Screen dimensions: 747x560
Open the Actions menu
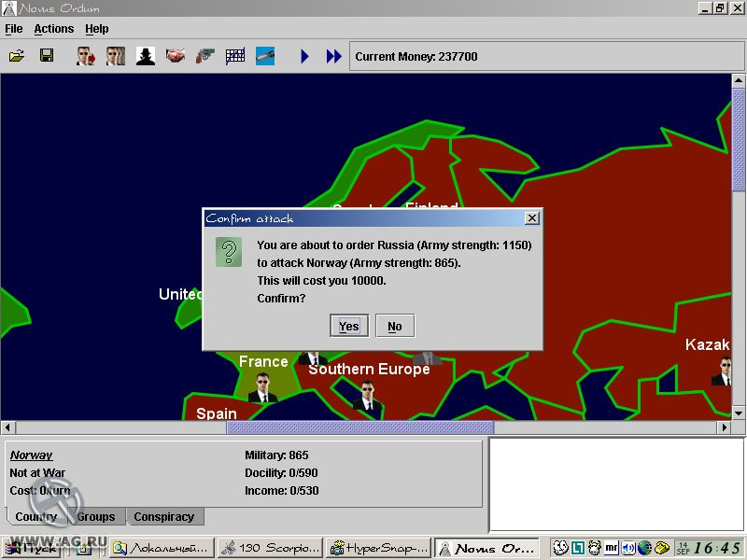pos(54,29)
